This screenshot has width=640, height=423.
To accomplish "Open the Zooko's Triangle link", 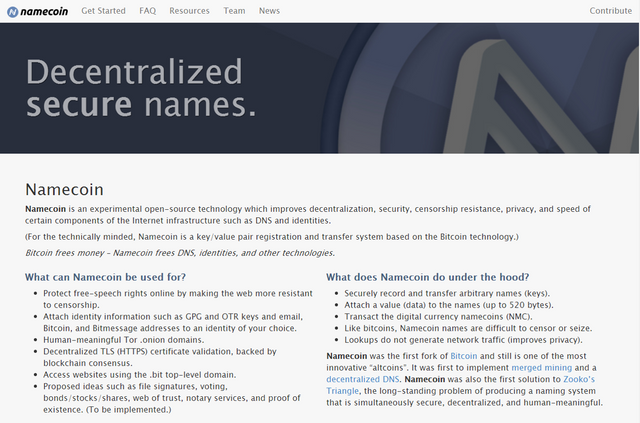I will coord(460,385).
